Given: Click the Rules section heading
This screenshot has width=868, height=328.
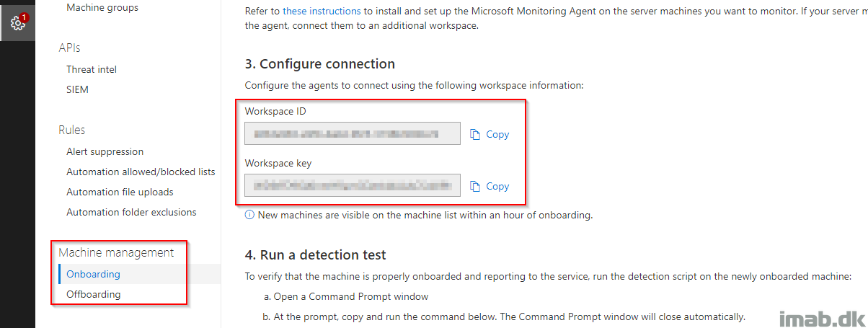Looking at the screenshot, I should [x=72, y=130].
